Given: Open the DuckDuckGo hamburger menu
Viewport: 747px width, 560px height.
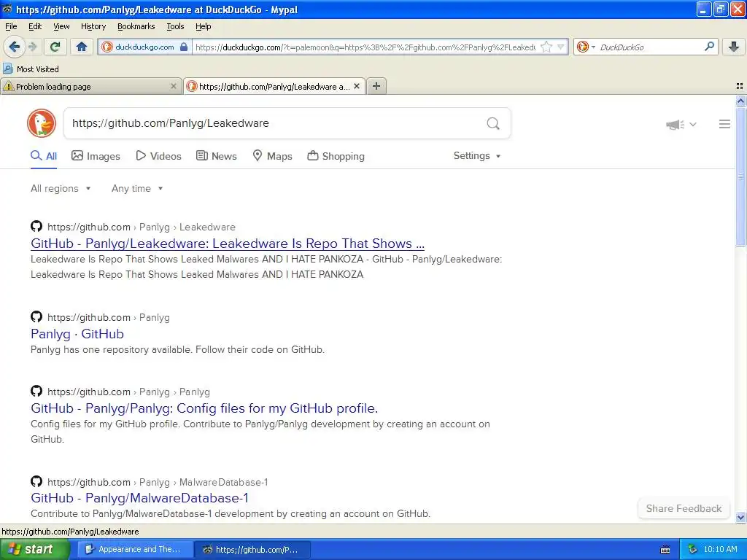Looking at the screenshot, I should [724, 124].
